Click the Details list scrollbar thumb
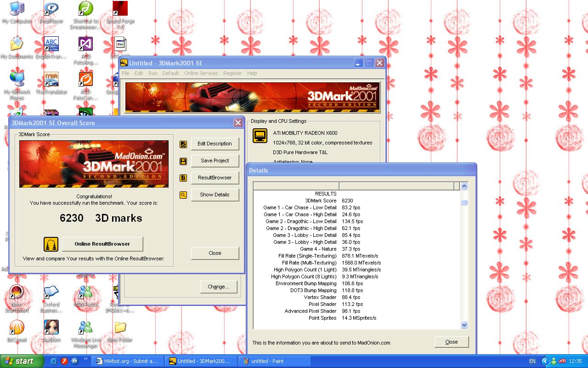The width and height of the screenshot is (588, 368). (464, 202)
